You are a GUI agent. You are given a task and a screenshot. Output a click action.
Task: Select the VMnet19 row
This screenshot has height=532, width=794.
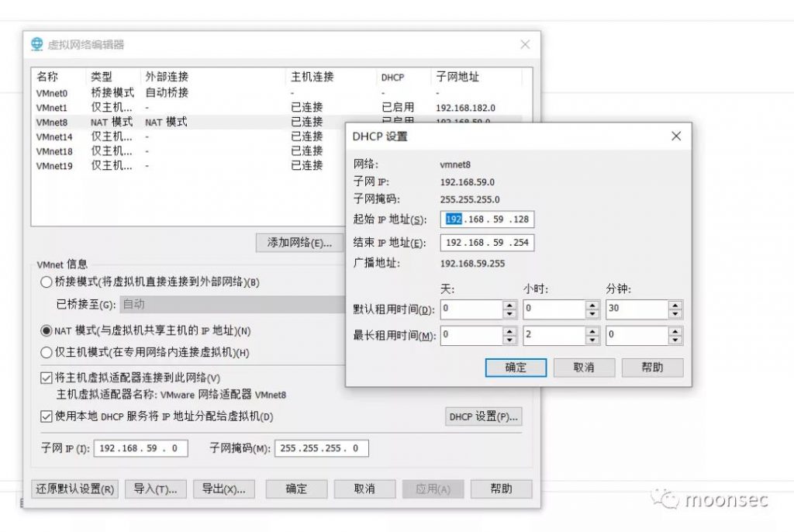188,166
